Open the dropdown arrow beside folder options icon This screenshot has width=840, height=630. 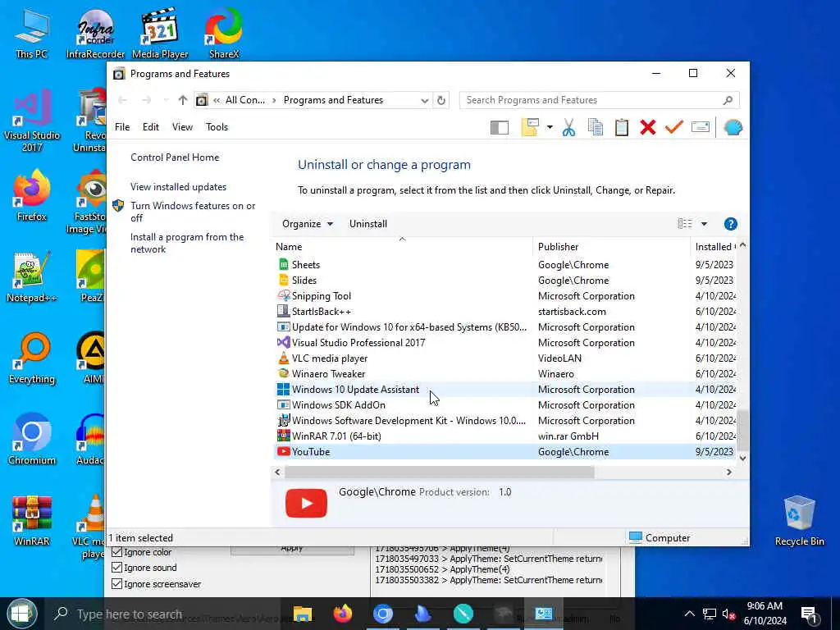coord(550,127)
